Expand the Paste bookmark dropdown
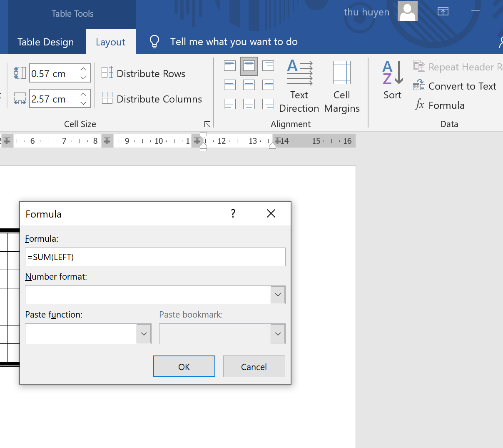 click(x=278, y=334)
